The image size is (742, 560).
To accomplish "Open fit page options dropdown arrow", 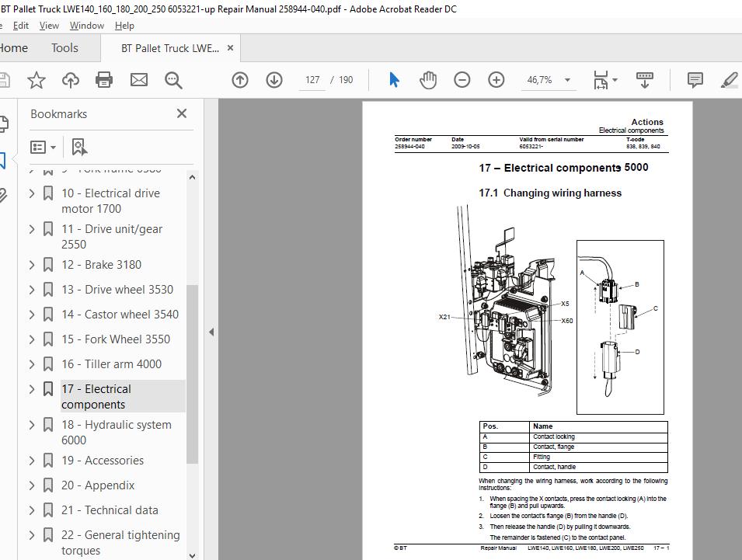I will point(615,80).
